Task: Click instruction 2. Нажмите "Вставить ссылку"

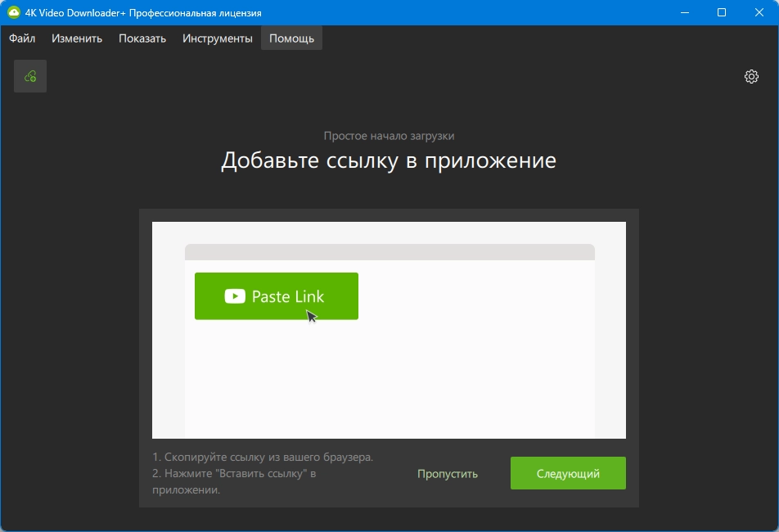Action: (x=234, y=481)
